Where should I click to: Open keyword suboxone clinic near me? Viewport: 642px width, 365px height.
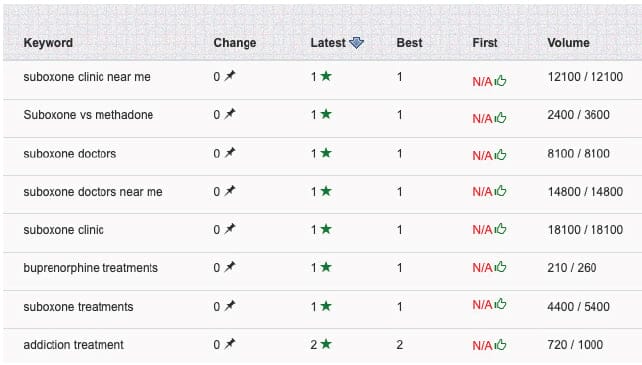pyautogui.click(x=87, y=77)
